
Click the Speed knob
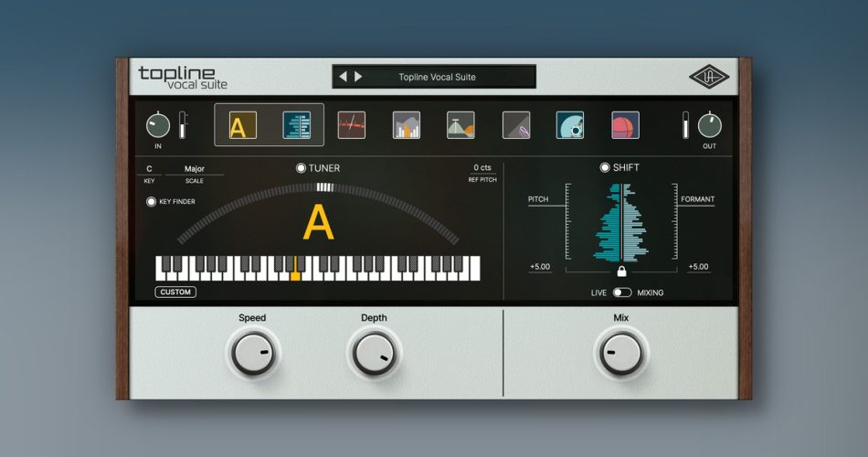tap(253, 353)
